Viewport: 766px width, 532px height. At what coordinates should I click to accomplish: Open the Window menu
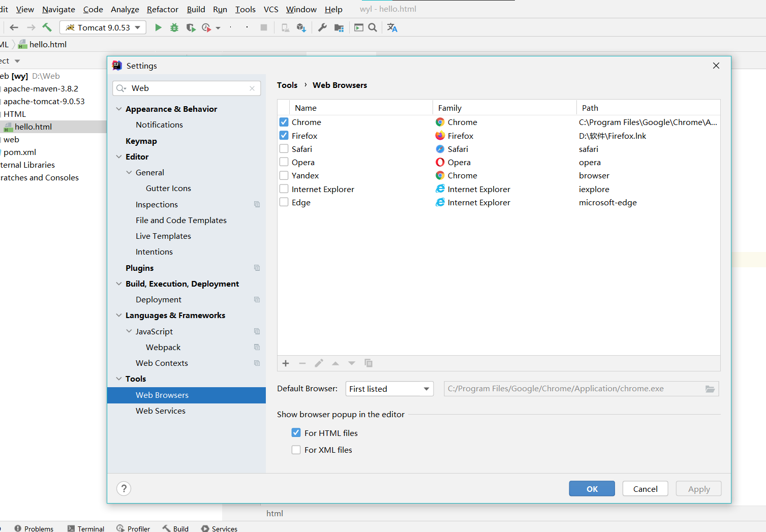tap(301, 9)
